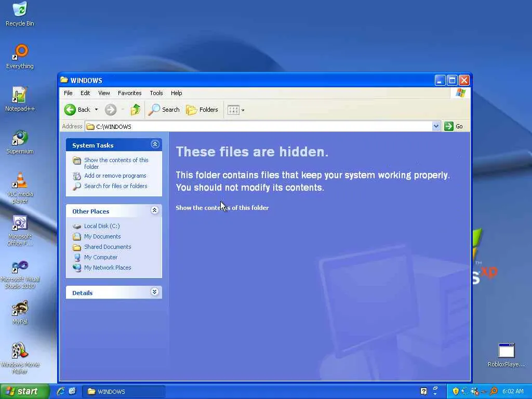532x399 pixels.
Task: Select the Microsoft Office desktop shortcut
Action: [20, 230]
